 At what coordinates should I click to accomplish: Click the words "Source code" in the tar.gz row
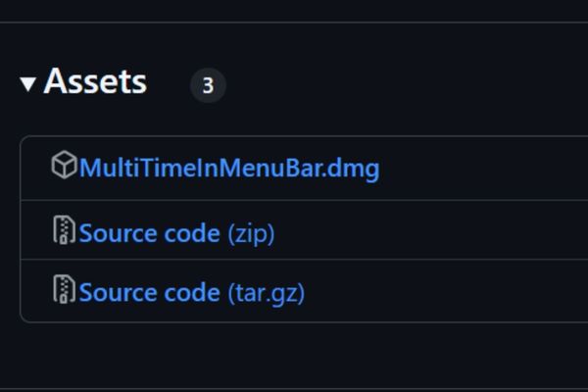point(149,292)
